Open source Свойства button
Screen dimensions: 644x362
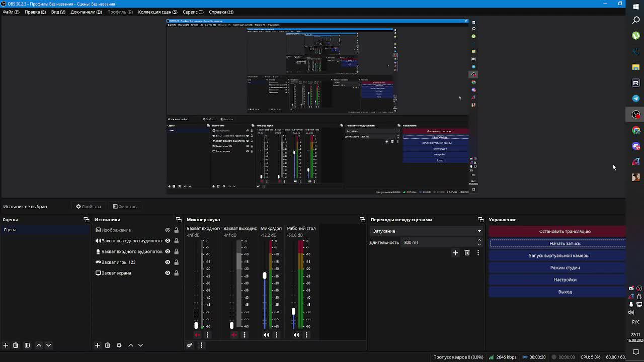89,207
